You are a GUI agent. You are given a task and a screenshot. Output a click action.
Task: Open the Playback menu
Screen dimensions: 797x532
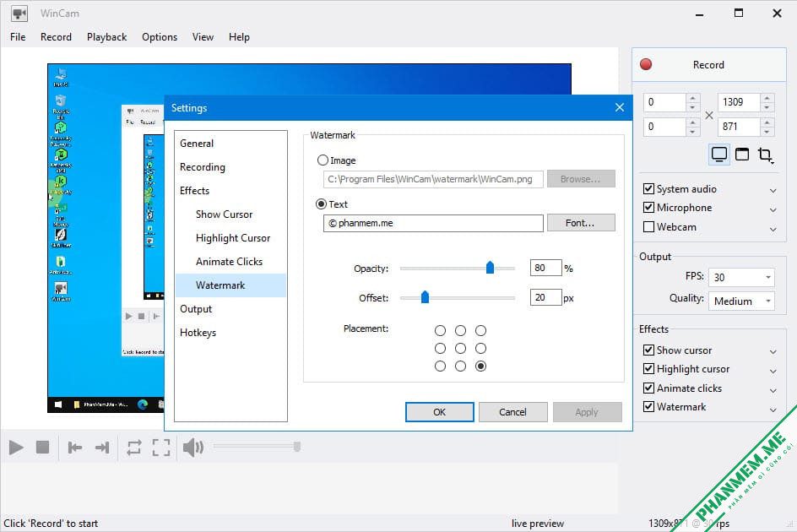coord(106,37)
